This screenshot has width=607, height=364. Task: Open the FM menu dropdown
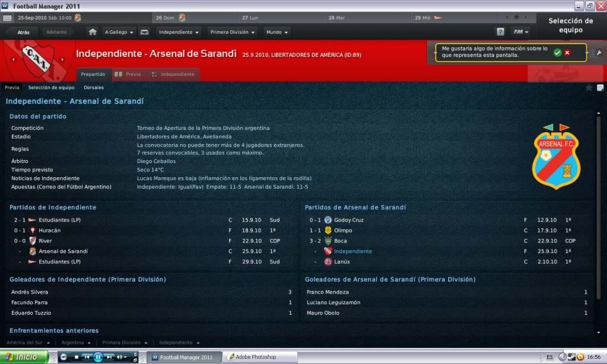(x=521, y=32)
